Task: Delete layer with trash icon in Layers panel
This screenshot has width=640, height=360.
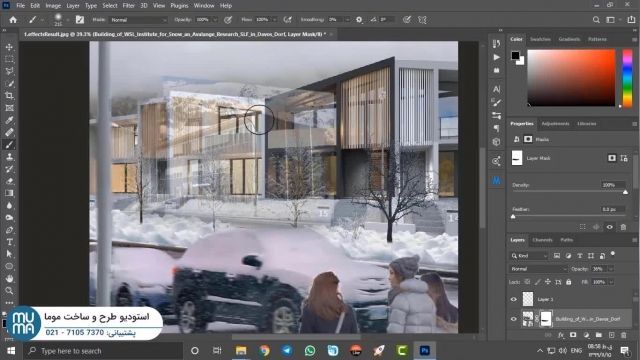Action: tap(624, 335)
